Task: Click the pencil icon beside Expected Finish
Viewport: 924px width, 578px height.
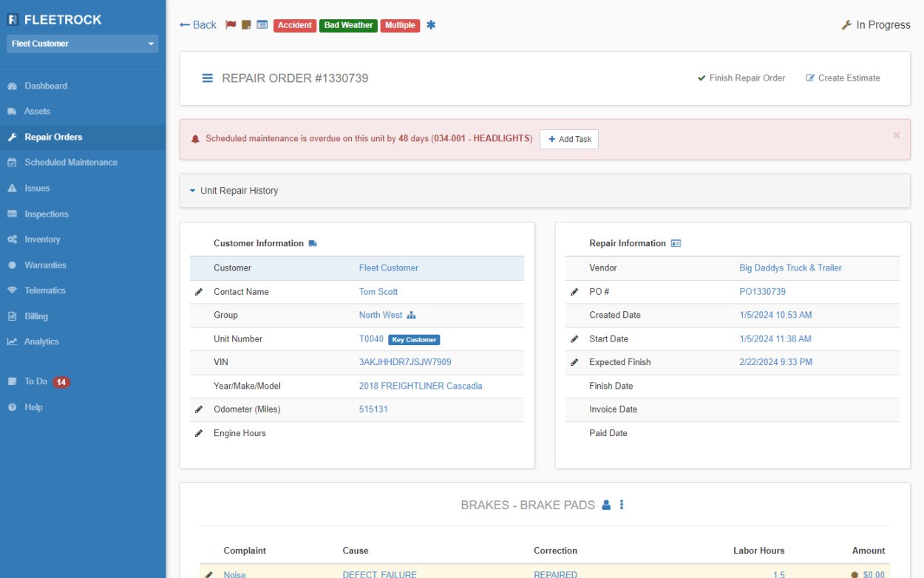Action: (x=574, y=362)
